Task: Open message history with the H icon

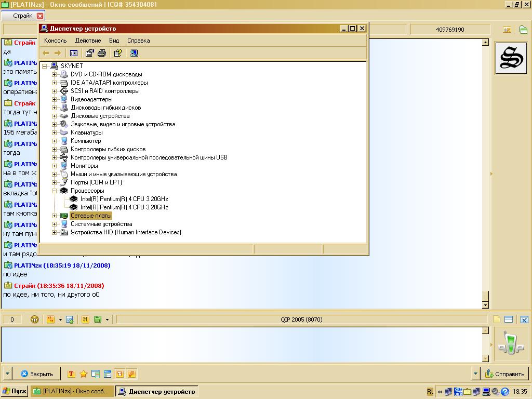Action: tap(85, 320)
